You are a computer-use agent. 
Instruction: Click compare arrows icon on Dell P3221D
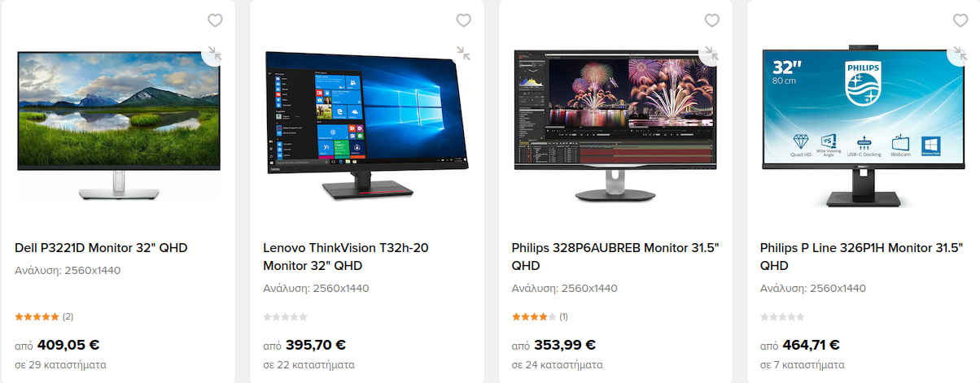tap(214, 53)
